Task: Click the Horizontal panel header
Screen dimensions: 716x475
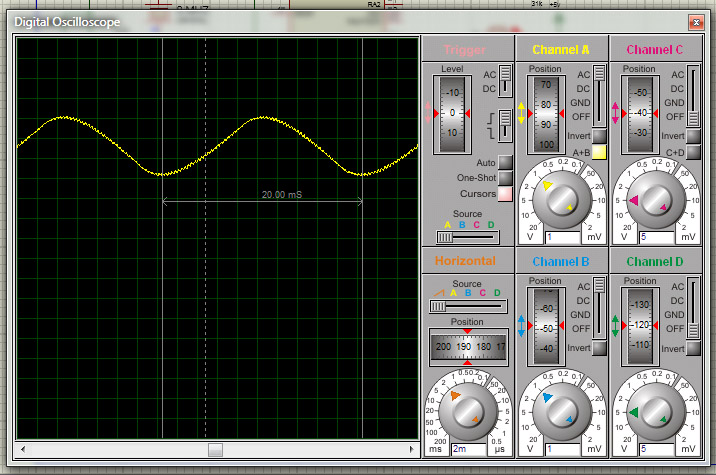Action: tap(465, 261)
